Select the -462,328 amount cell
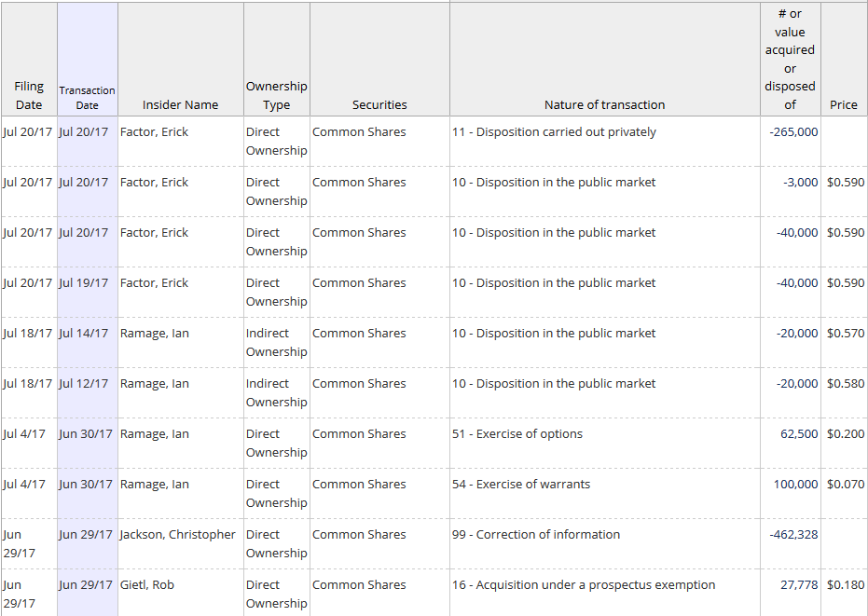Image resolution: width=868 pixels, height=616 pixels. (x=793, y=535)
